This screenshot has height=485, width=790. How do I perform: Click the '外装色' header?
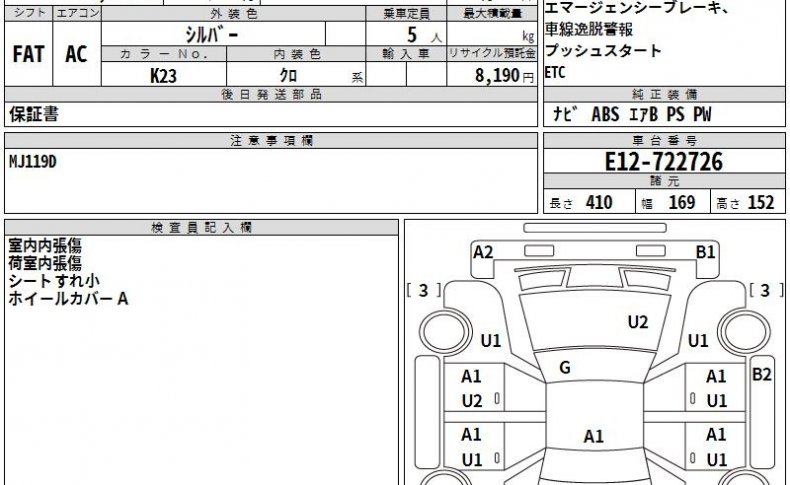[233, 14]
